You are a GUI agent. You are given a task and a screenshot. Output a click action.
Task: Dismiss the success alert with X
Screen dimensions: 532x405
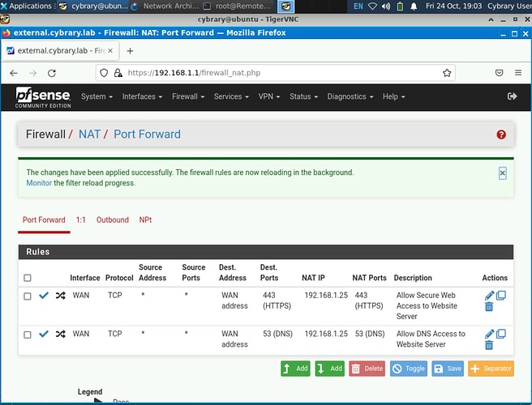click(x=502, y=173)
